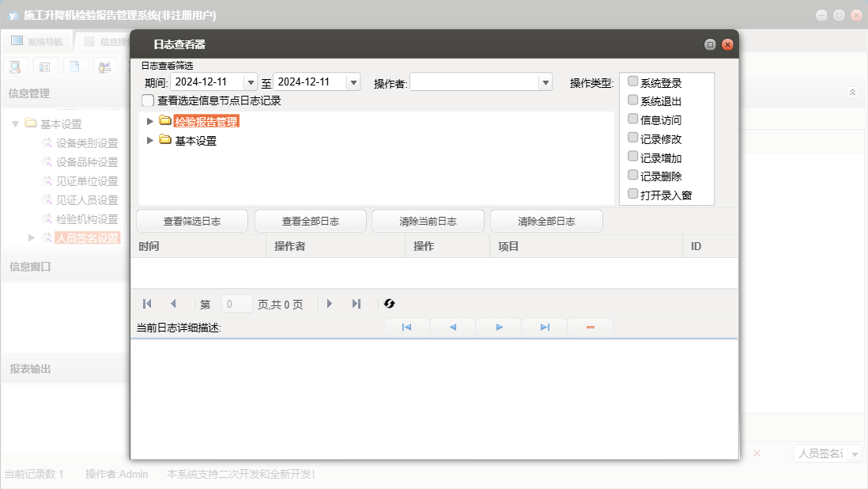Go to first page of log list

coord(147,304)
